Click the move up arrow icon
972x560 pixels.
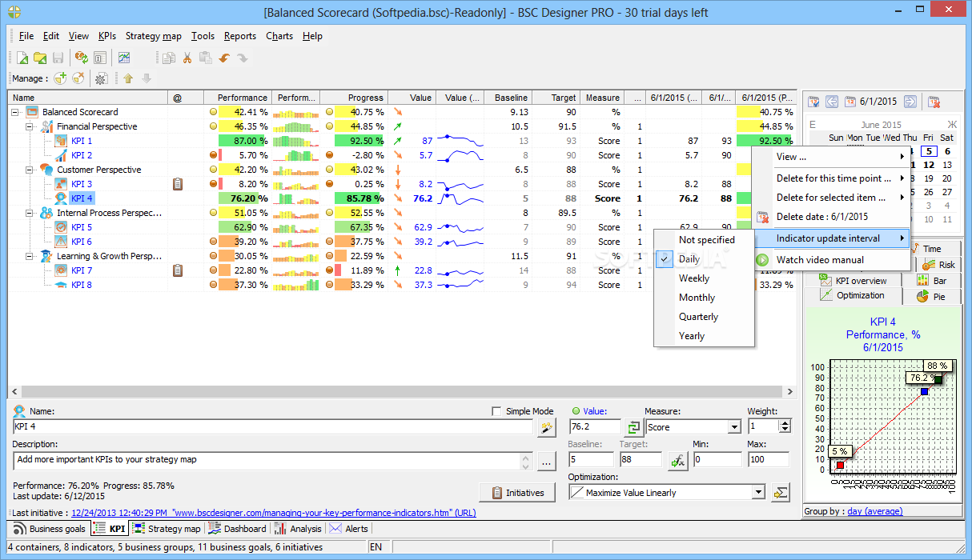[128, 78]
